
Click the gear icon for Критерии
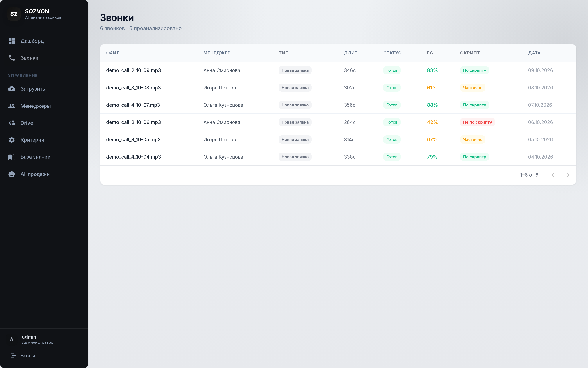(12, 140)
